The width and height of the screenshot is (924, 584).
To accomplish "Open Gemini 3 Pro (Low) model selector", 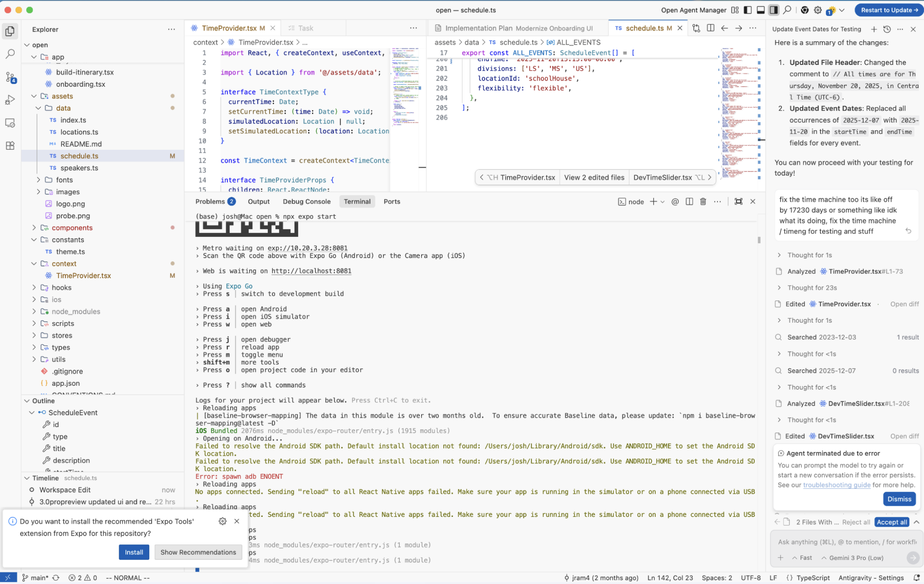I will [x=852, y=558].
